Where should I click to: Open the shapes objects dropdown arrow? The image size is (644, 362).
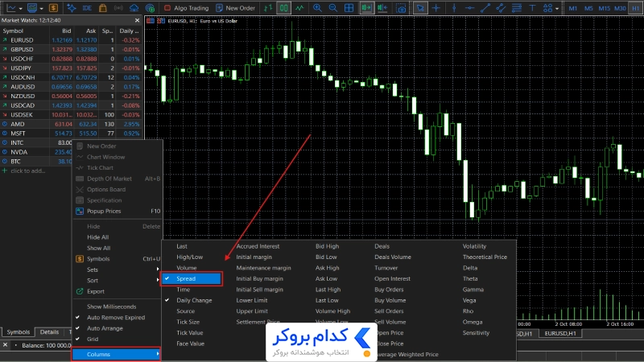[557, 8]
